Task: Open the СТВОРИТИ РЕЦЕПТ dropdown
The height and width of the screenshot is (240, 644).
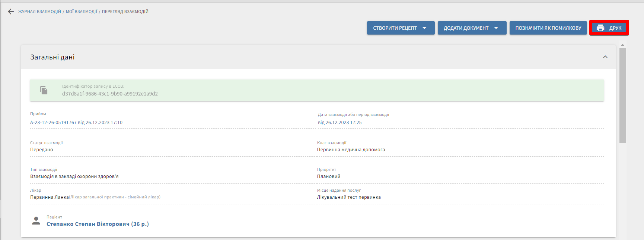Action: (x=401, y=28)
